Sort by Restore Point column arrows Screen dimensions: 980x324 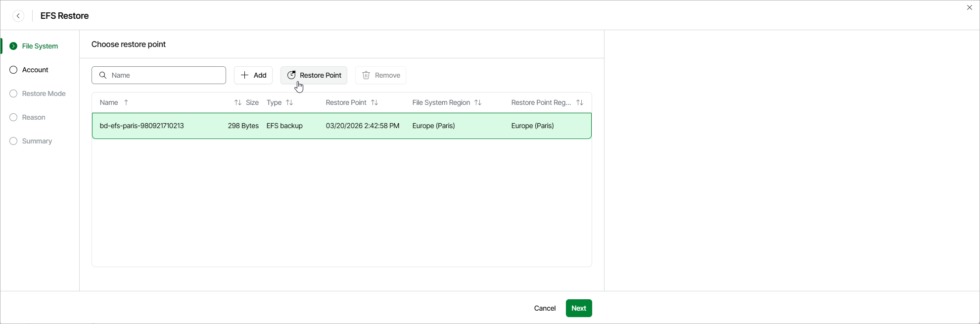pyautogui.click(x=374, y=102)
